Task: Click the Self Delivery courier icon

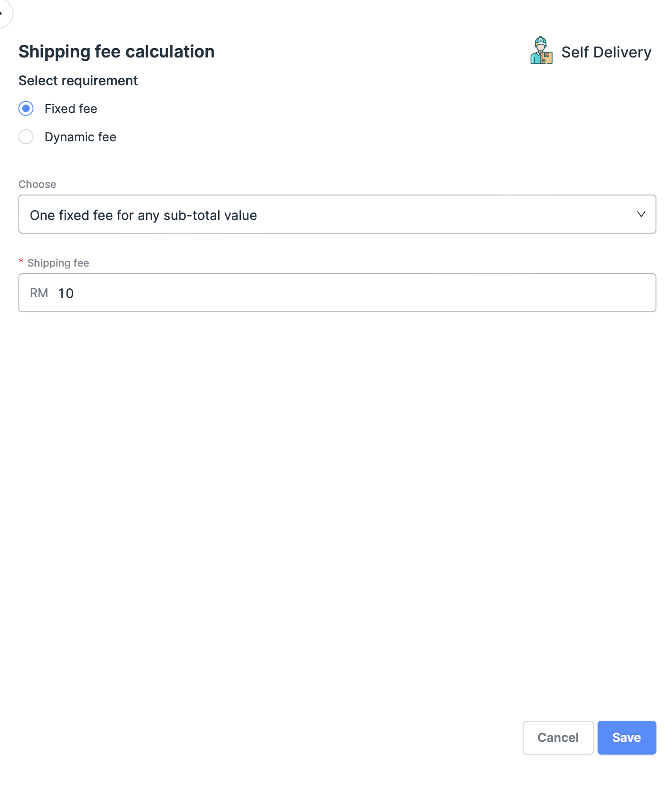Action: click(x=541, y=50)
